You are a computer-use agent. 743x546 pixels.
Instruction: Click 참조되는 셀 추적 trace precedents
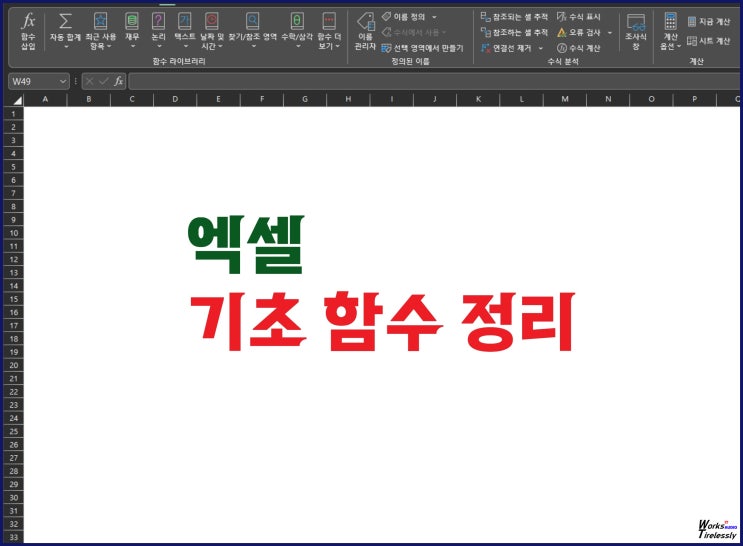click(x=514, y=17)
